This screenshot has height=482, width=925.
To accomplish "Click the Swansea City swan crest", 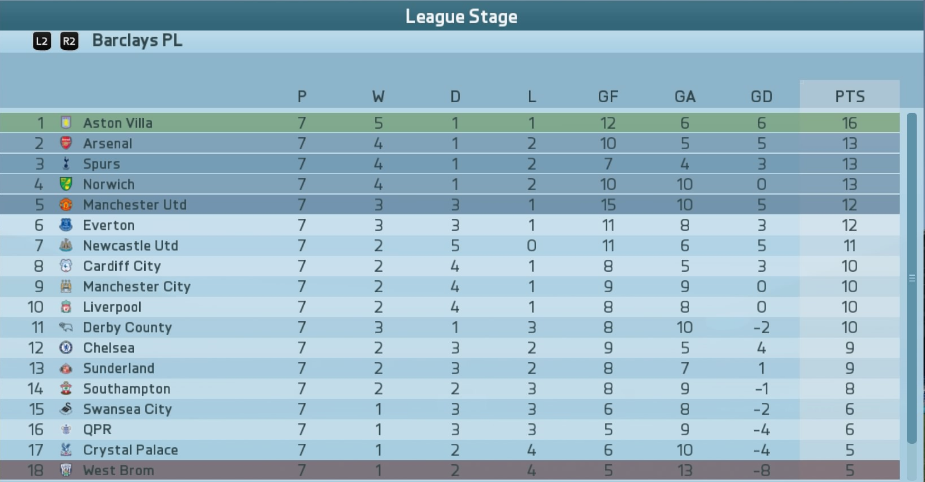I will [66, 409].
